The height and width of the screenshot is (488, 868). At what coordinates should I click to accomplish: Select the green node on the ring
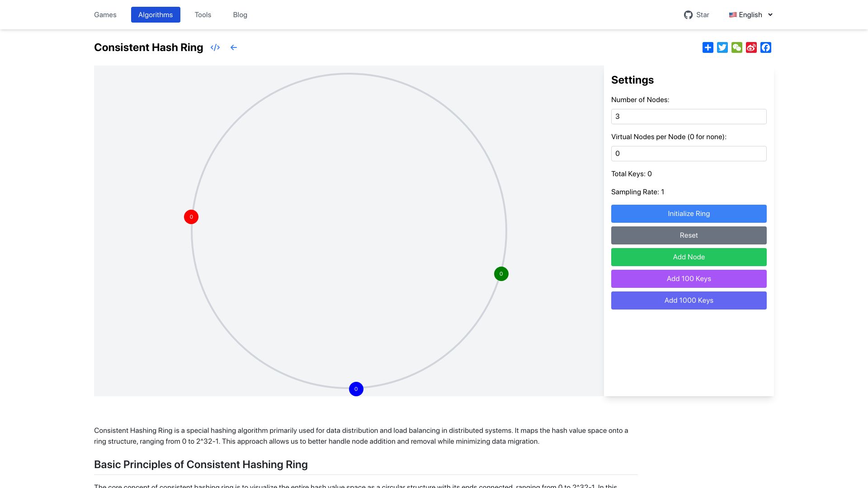[501, 274]
